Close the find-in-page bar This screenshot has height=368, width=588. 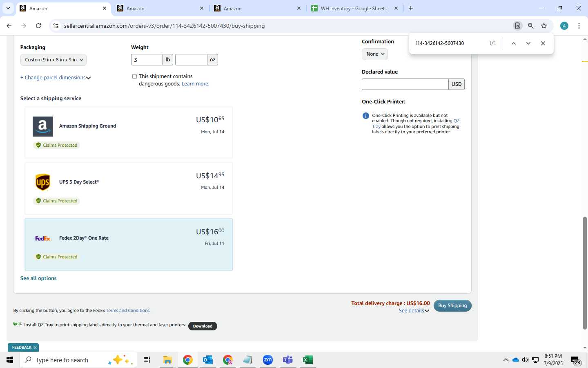tap(543, 43)
